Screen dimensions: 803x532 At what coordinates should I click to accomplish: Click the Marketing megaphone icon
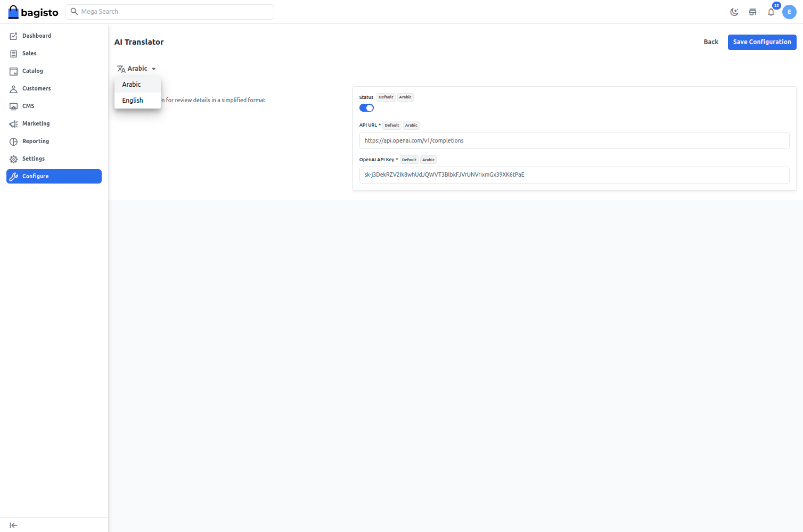click(14, 124)
